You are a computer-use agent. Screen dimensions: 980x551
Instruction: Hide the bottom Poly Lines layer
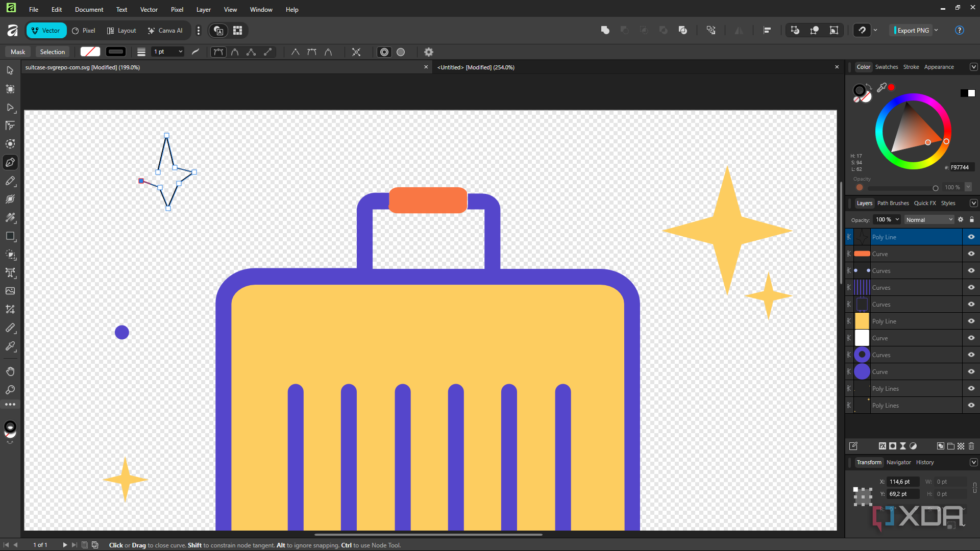[x=971, y=405]
